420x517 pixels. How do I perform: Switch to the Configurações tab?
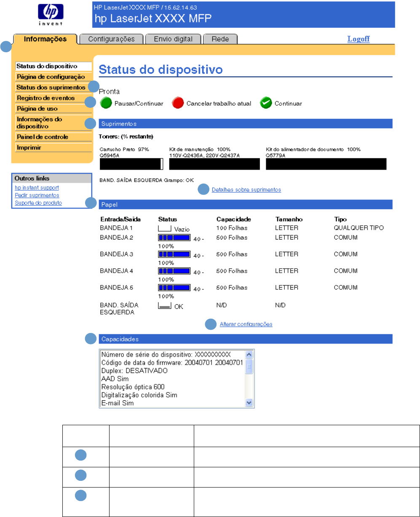point(112,39)
